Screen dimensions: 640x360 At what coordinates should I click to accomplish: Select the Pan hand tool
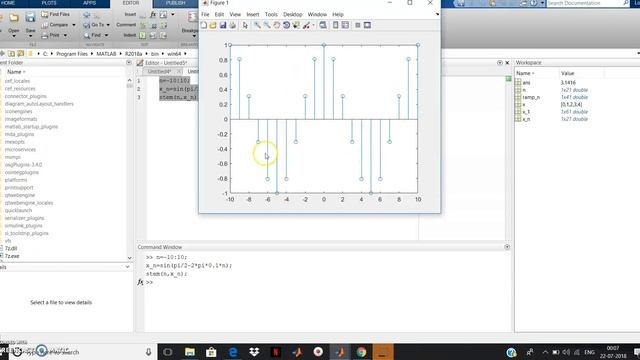(x=277, y=25)
